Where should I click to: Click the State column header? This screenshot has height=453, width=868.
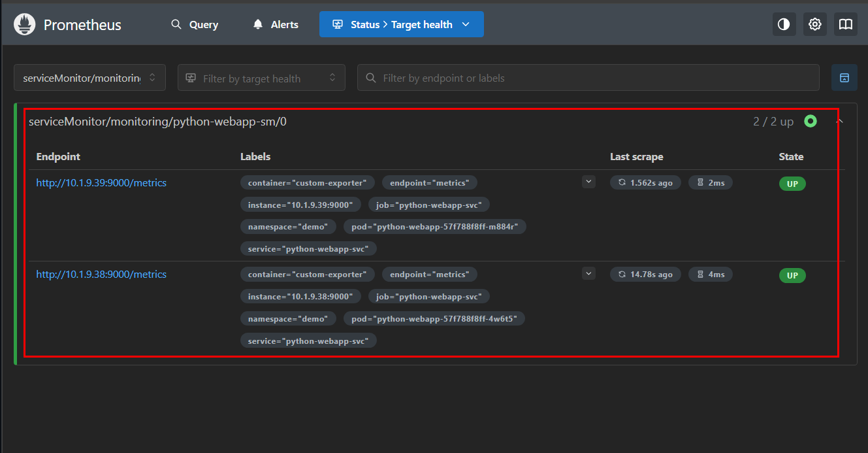[791, 157]
